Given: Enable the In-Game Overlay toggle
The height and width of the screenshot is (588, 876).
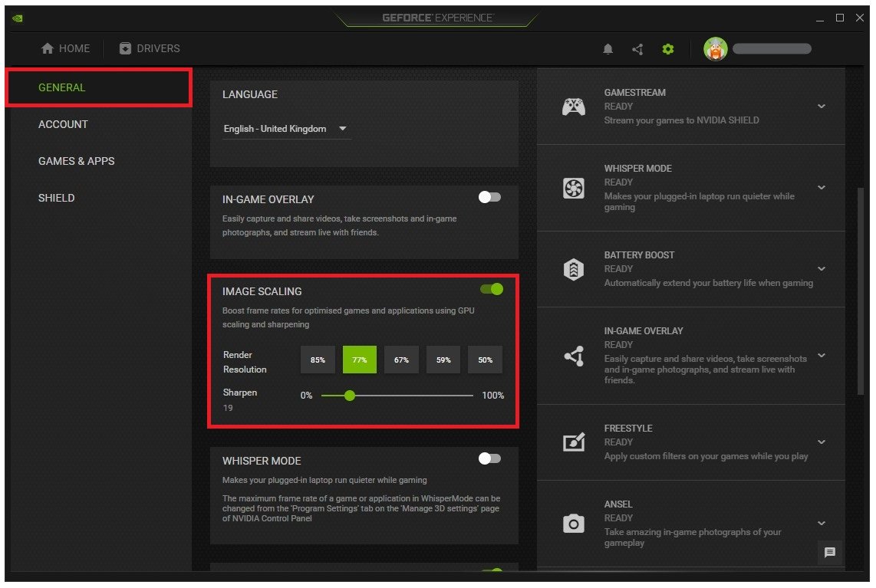Looking at the screenshot, I should (489, 198).
